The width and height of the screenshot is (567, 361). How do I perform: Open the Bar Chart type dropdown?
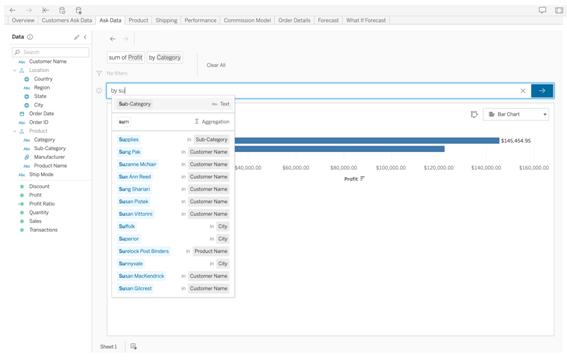click(x=516, y=114)
